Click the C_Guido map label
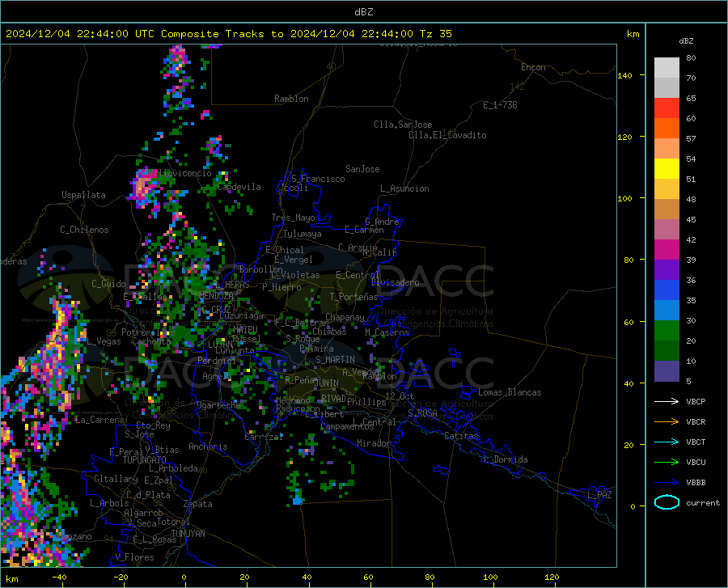The image size is (728, 588). point(108,284)
